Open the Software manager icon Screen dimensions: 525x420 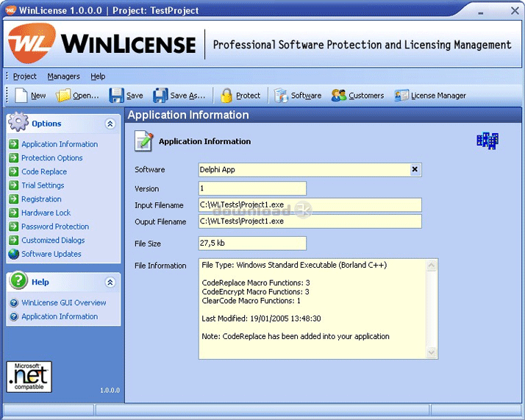point(281,96)
